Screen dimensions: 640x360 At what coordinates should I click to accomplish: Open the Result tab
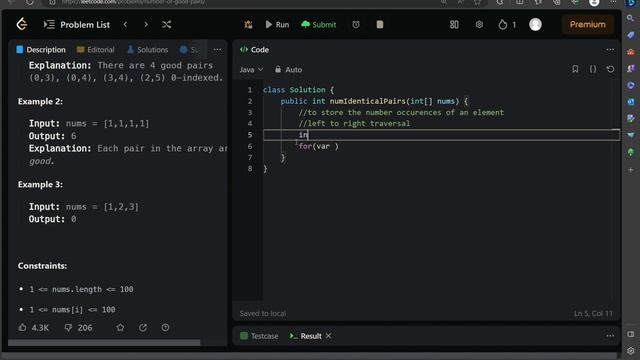pos(306,336)
